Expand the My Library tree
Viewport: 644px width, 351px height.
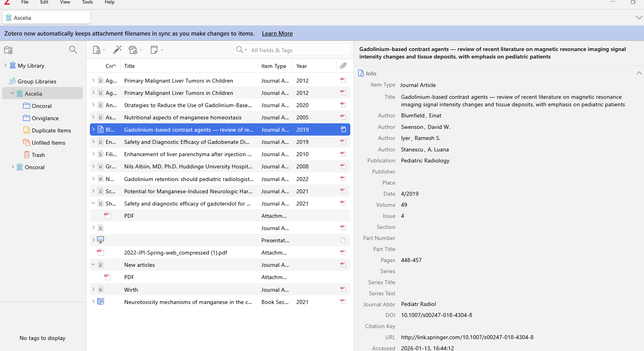6,65
